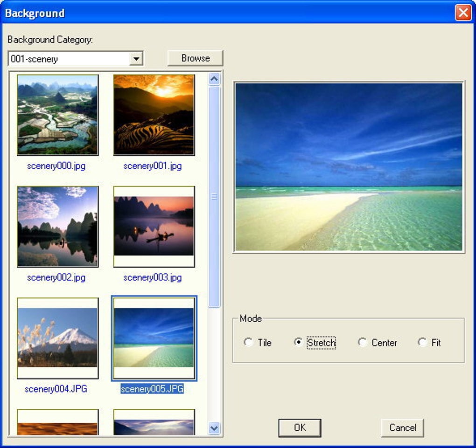The width and height of the screenshot is (476, 448).
Task: Click the highlighted scenery005.JPG file name
Action: [152, 389]
